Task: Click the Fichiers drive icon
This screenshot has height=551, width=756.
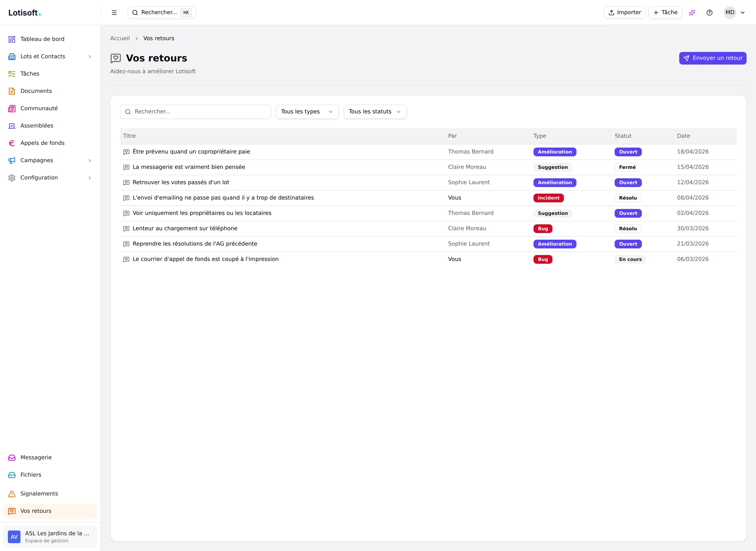Action: tap(12, 475)
